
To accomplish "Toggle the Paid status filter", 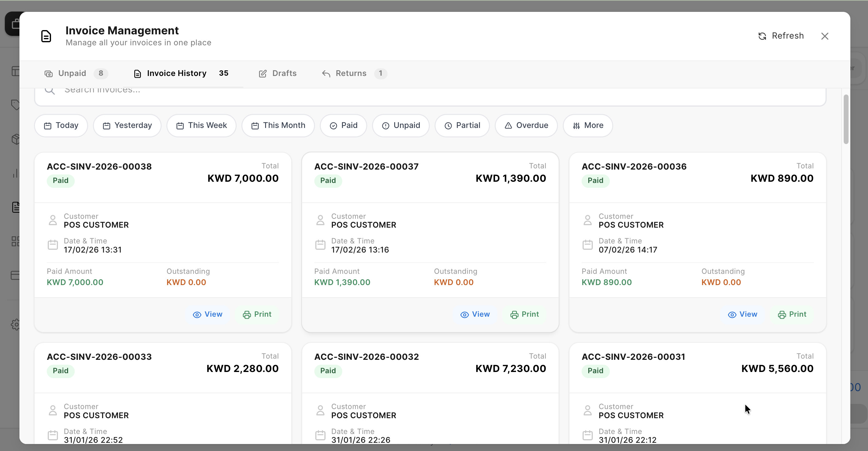I will (343, 126).
